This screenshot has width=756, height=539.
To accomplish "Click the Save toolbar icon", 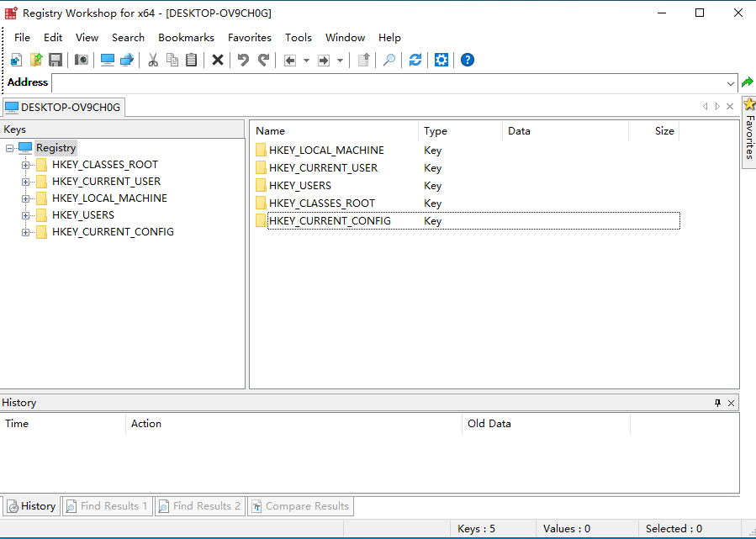I will tap(56, 60).
